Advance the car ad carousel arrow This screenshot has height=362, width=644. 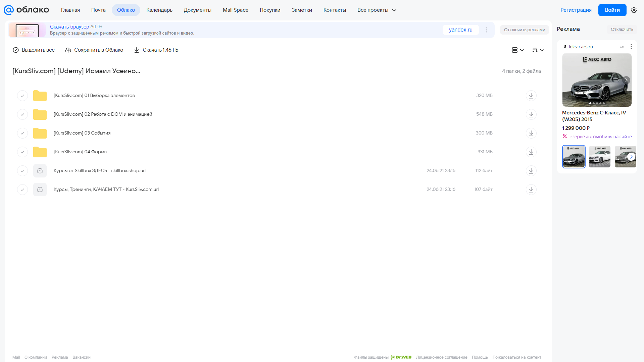coord(631,157)
